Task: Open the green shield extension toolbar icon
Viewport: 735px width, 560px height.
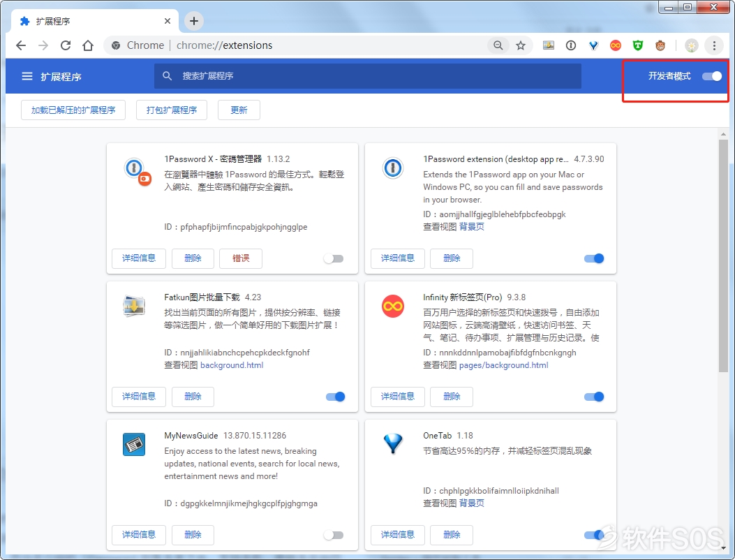Action: pos(637,45)
